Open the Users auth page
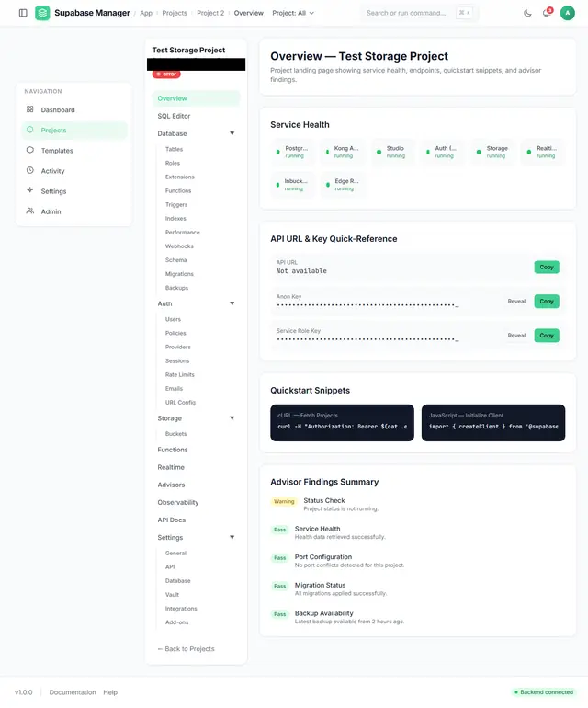The width and height of the screenshot is (588, 708). (x=173, y=319)
